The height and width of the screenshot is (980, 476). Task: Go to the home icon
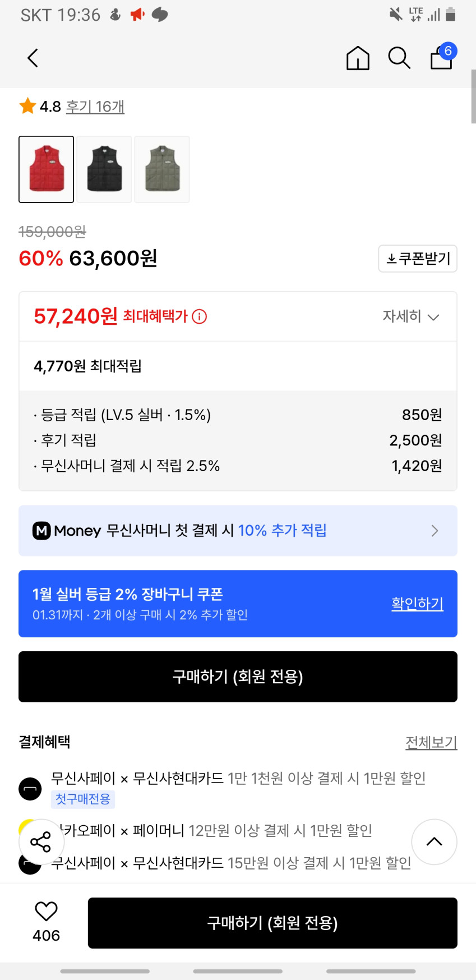tap(358, 58)
